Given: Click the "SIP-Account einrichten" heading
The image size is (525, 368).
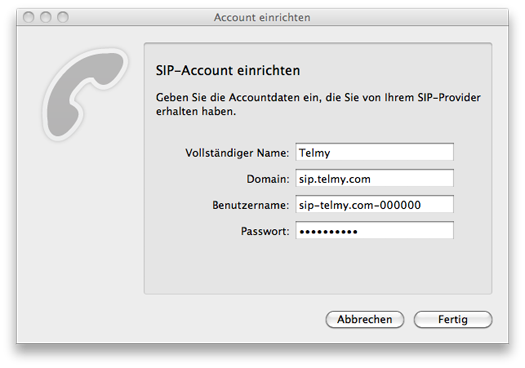Looking at the screenshot, I should [x=228, y=71].
